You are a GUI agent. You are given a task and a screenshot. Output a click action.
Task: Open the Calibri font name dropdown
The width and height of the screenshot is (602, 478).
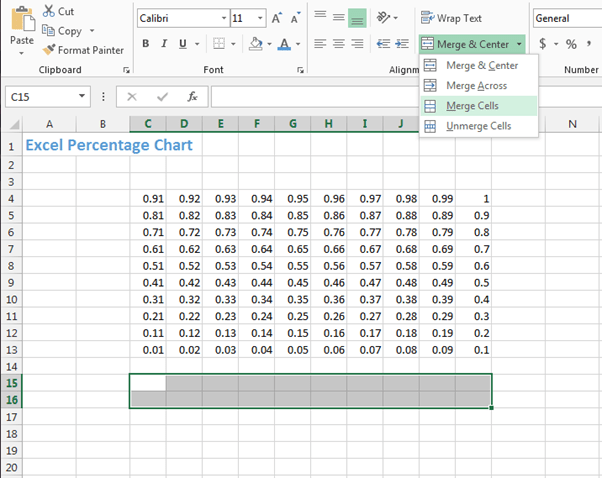[218, 18]
